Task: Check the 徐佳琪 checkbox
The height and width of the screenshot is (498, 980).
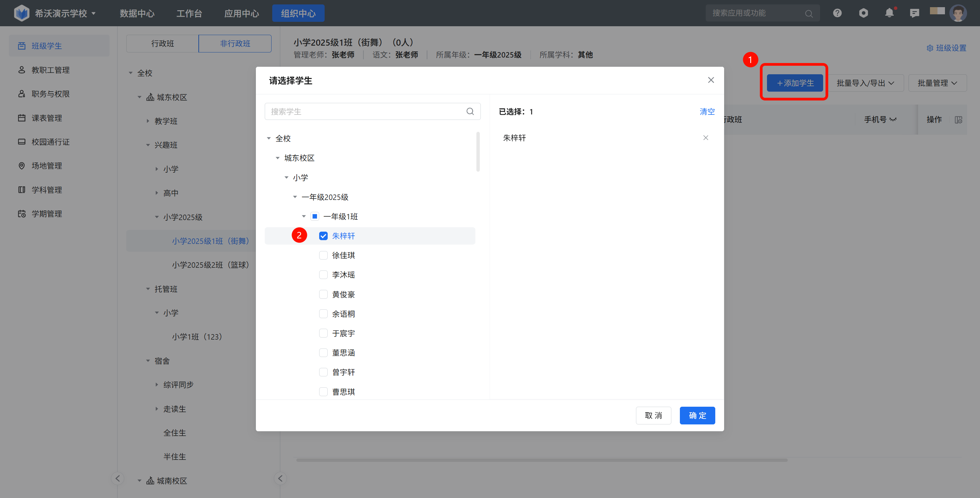Action: tap(323, 255)
